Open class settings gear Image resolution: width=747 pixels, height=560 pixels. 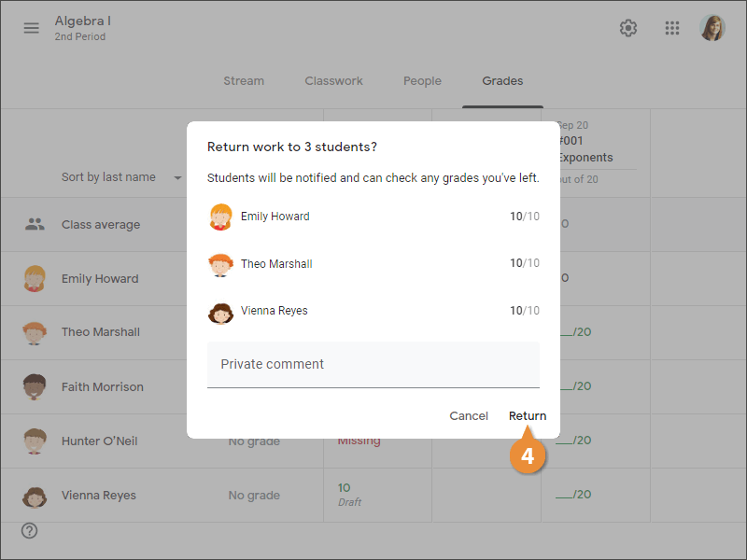coord(628,28)
